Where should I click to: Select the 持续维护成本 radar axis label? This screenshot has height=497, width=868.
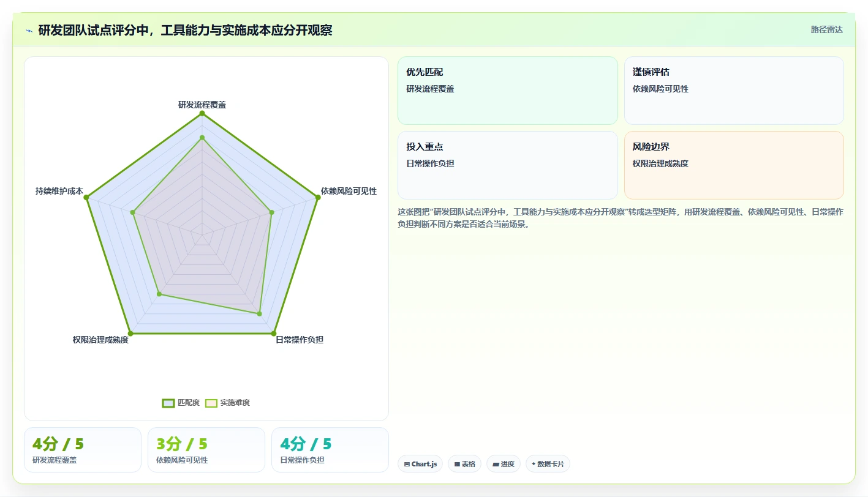pyautogui.click(x=59, y=191)
